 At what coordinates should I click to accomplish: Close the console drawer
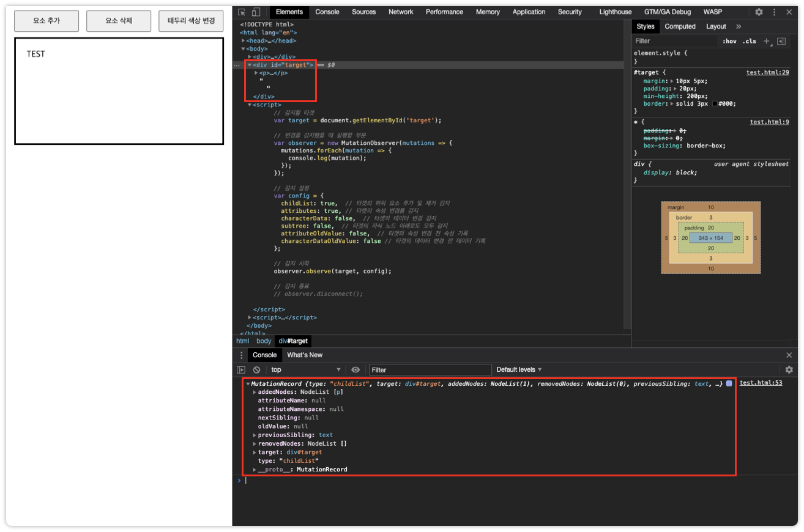click(x=789, y=355)
